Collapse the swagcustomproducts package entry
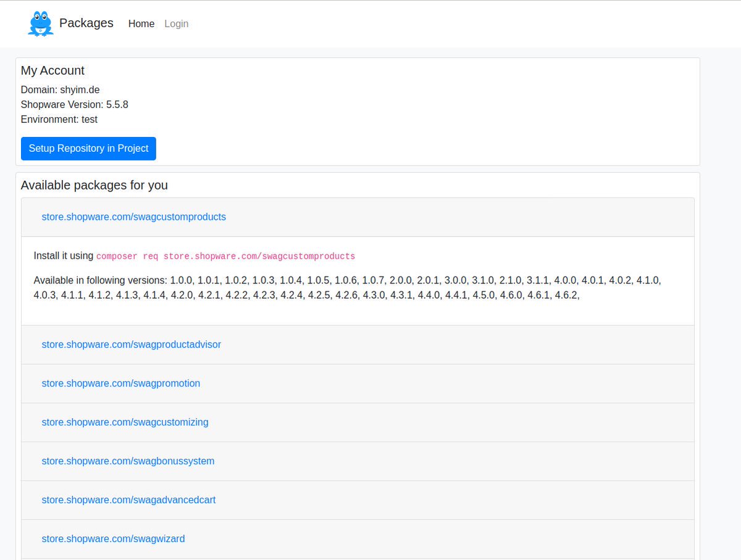 click(x=134, y=217)
